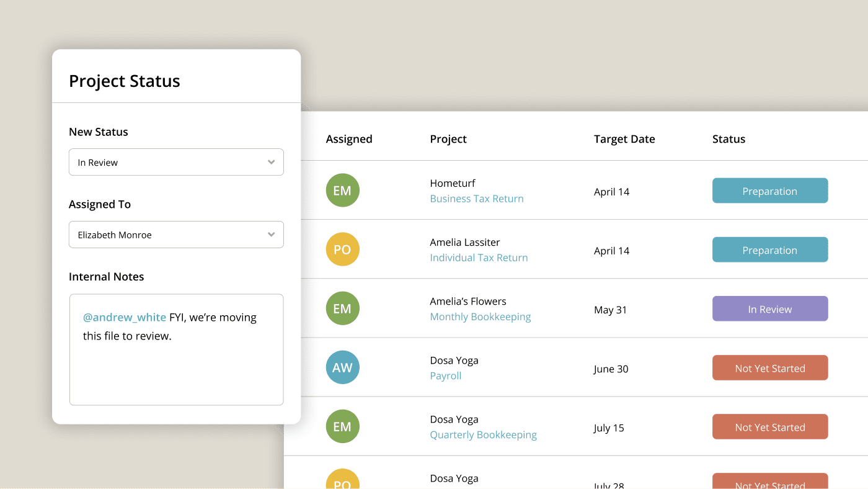Image resolution: width=868 pixels, height=489 pixels.
Task: Click the Preparation status badge for Hometurf
Action: click(x=770, y=191)
